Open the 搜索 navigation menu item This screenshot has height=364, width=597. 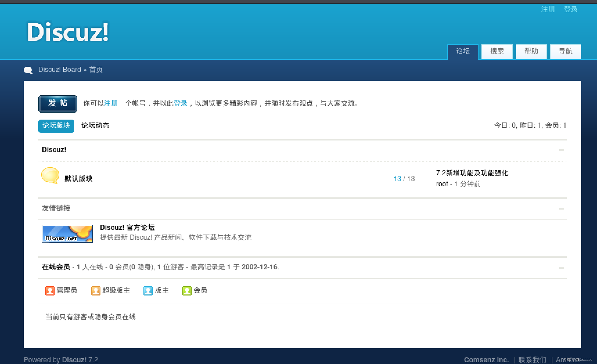coord(497,51)
